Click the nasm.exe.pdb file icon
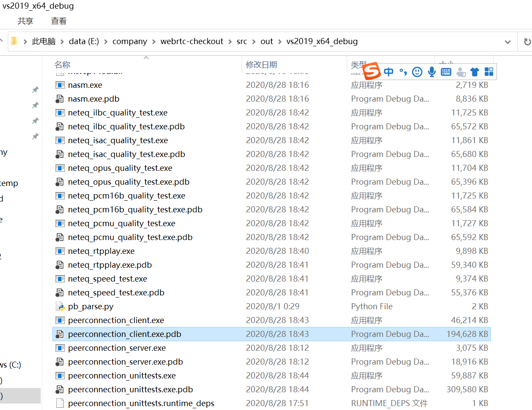The image size is (532, 410). click(x=60, y=99)
